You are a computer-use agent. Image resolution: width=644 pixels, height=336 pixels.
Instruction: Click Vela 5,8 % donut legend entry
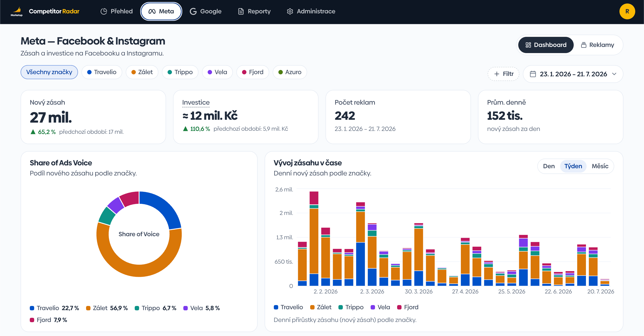click(x=202, y=308)
